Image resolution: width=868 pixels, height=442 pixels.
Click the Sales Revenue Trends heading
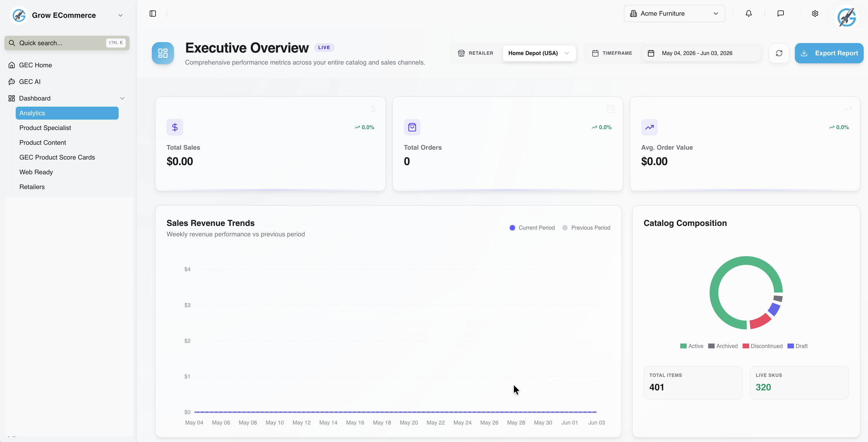[210, 223]
